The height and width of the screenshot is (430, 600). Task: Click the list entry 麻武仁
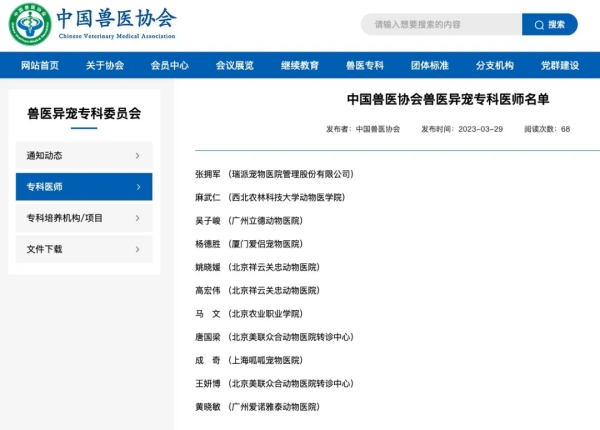pos(270,197)
